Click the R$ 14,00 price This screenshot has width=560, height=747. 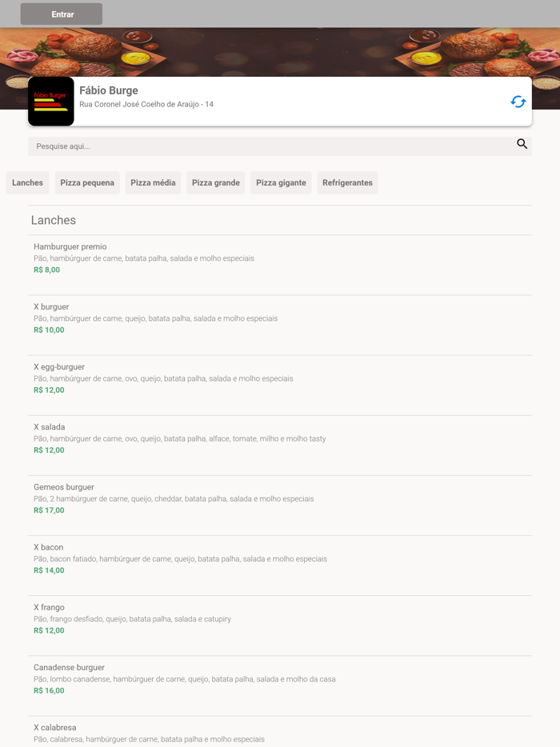[49, 569]
